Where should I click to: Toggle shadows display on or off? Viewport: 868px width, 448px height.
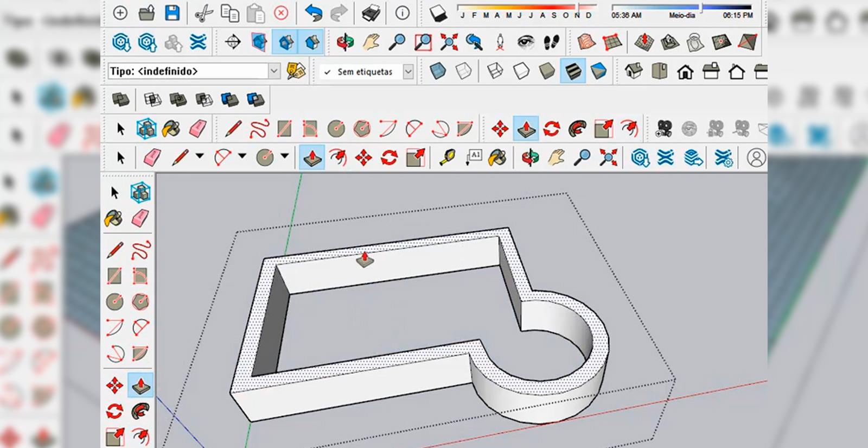point(438,14)
